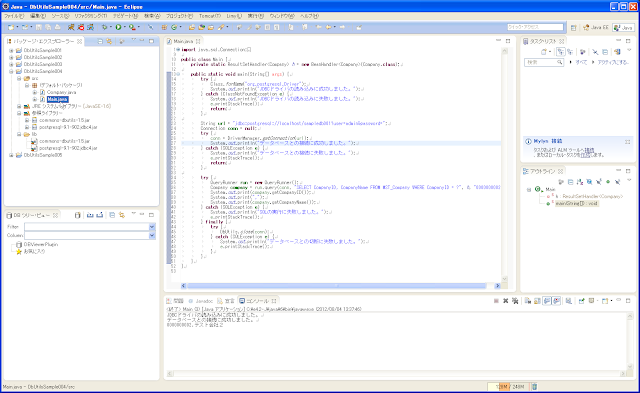Switch to Java EE perspective

[596, 28]
